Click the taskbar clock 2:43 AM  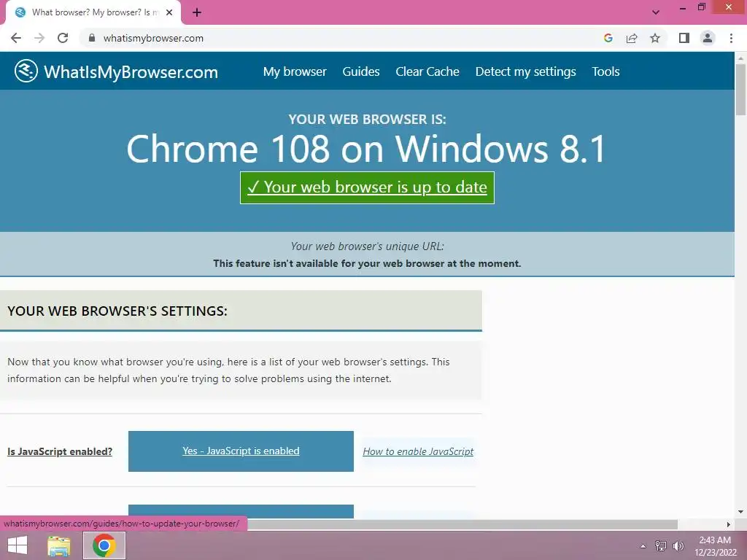pyautogui.click(x=715, y=540)
